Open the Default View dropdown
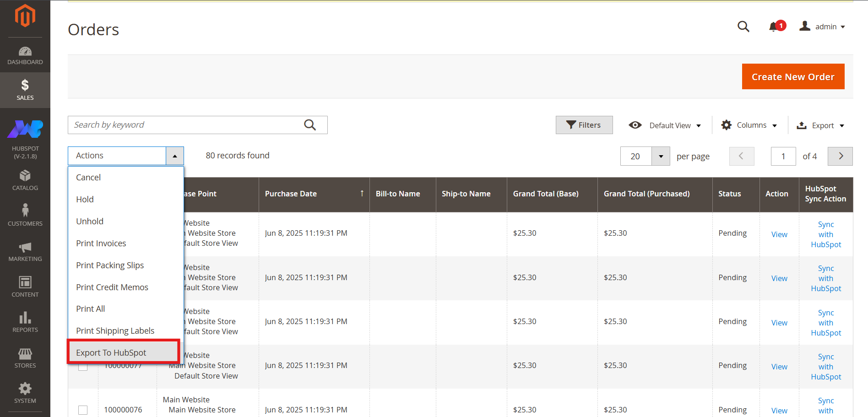This screenshot has width=868, height=417. (x=665, y=125)
